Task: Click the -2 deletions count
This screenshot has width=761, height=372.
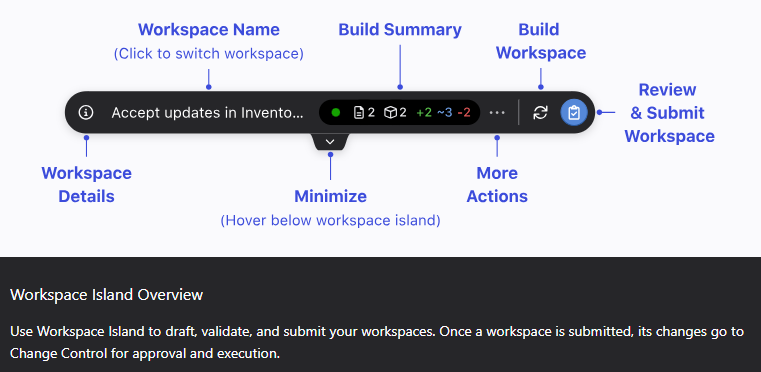Action: point(464,113)
